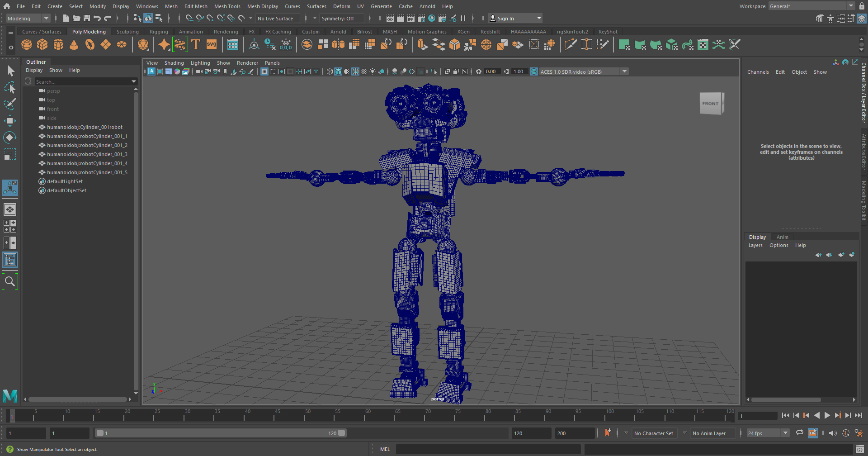Toggle the viewport grid display
The height and width of the screenshot is (456, 868).
click(264, 71)
